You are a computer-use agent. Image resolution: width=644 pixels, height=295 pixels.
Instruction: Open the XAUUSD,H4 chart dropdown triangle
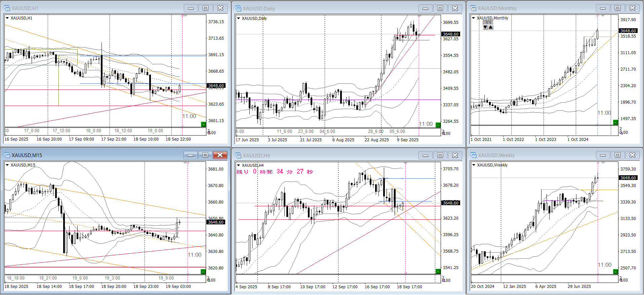pos(238,165)
